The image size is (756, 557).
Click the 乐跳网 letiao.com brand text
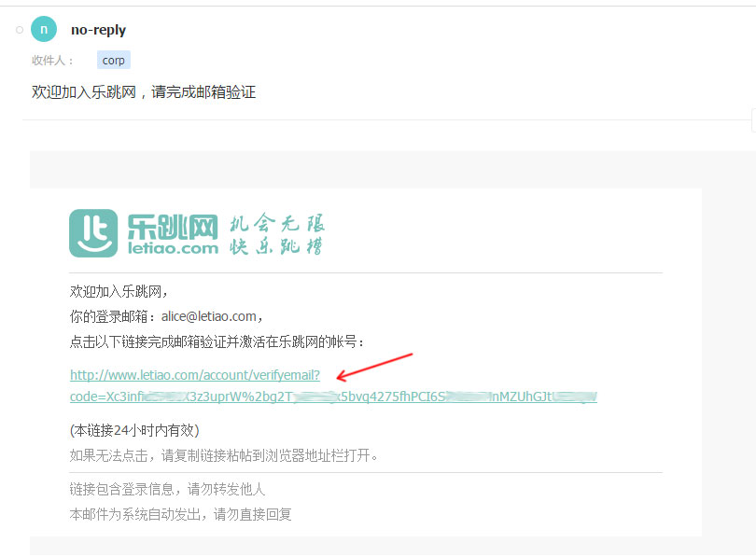coord(173,234)
